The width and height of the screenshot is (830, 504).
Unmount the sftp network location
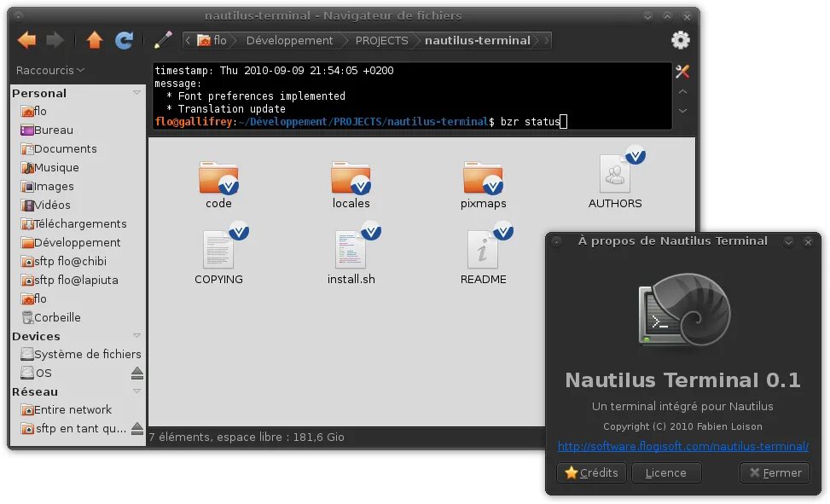tap(137, 429)
